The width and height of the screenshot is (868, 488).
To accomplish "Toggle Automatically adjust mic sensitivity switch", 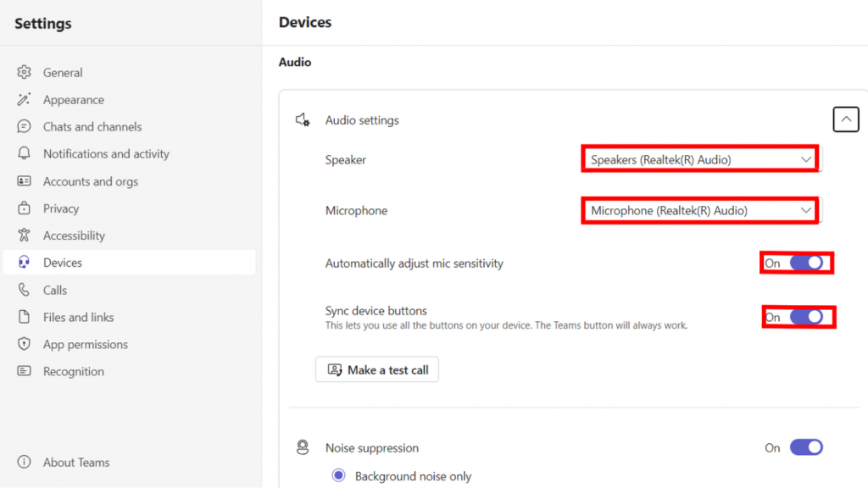I will 807,263.
